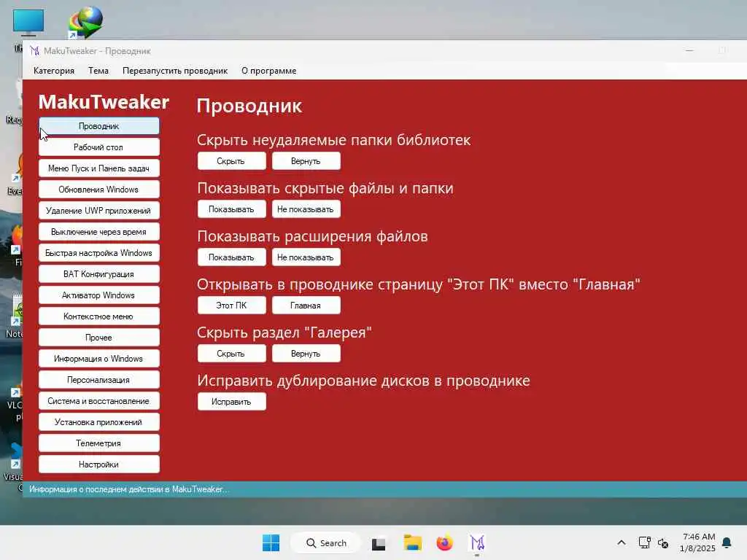This screenshot has height=560, width=747.
Task: Open Установка приложений category
Action: pos(99,422)
